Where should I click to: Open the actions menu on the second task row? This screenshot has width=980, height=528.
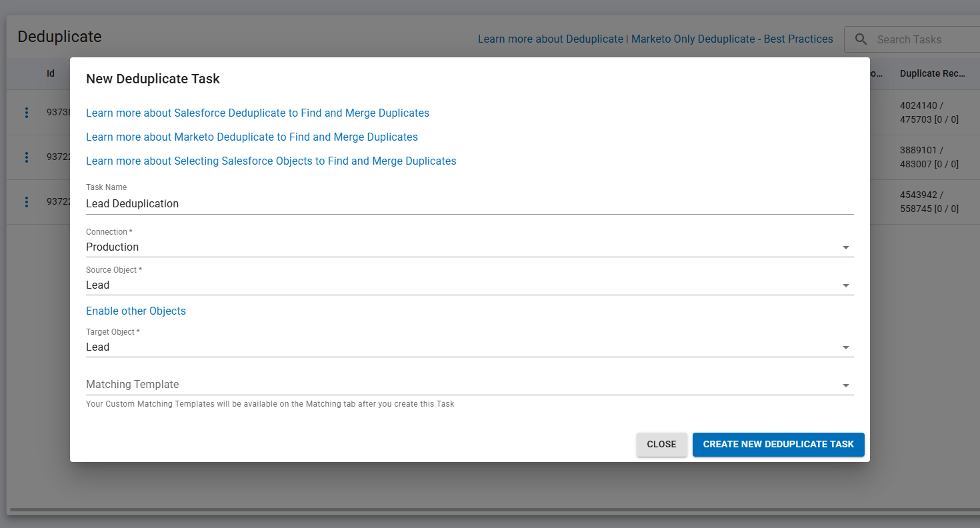(26, 157)
